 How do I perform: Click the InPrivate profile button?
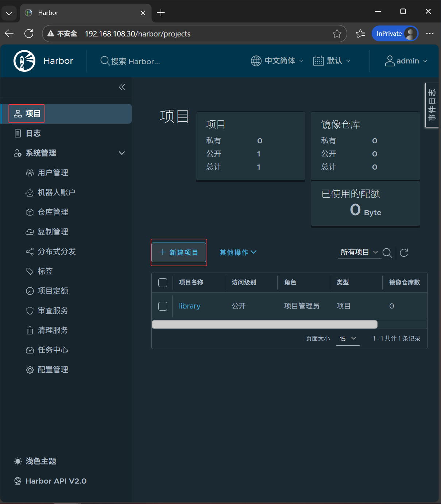coord(395,34)
